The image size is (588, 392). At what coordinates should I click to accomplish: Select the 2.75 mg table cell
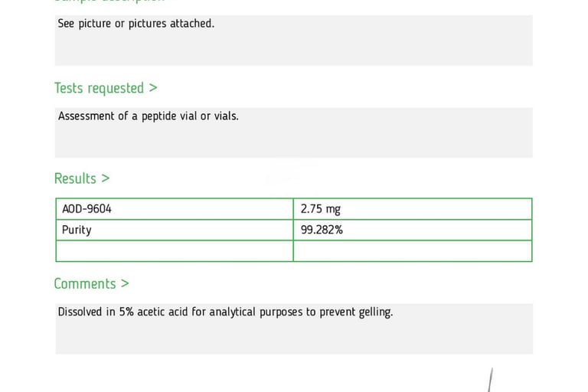click(412, 209)
